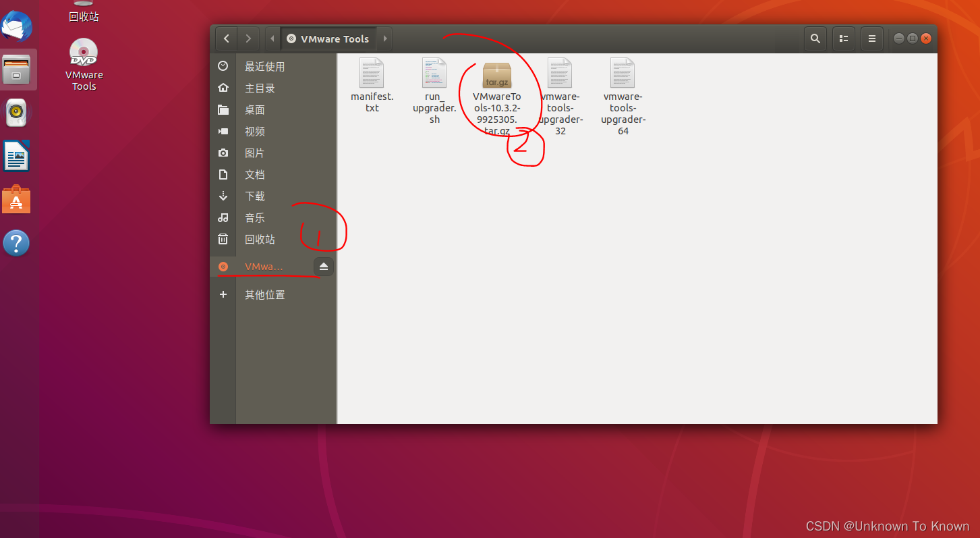Click the manifest.txt file name

tap(372, 102)
